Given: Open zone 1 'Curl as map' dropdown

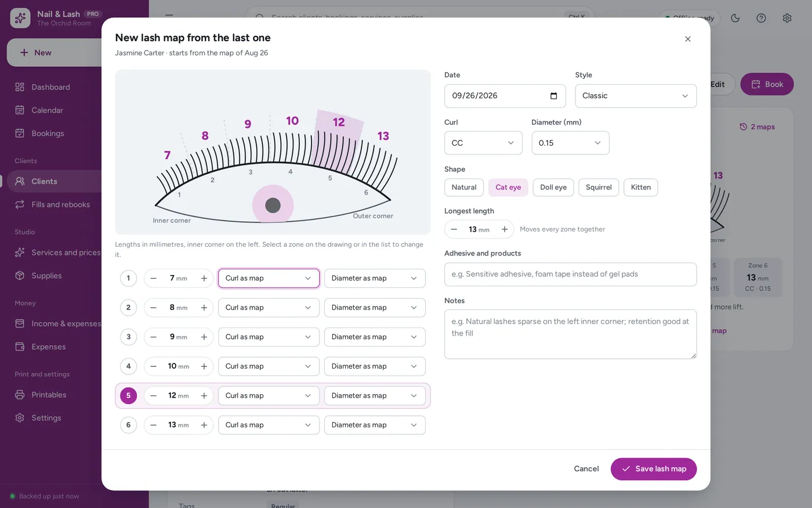Looking at the screenshot, I should [269, 278].
